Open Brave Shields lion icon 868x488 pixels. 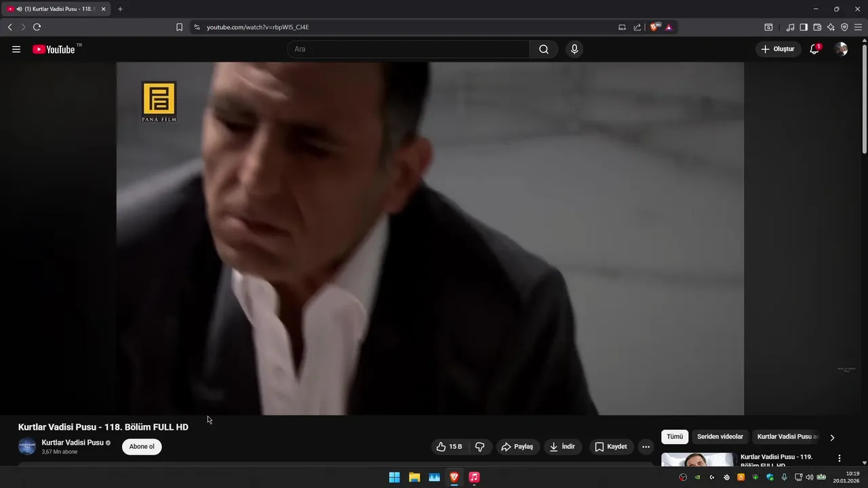(654, 27)
